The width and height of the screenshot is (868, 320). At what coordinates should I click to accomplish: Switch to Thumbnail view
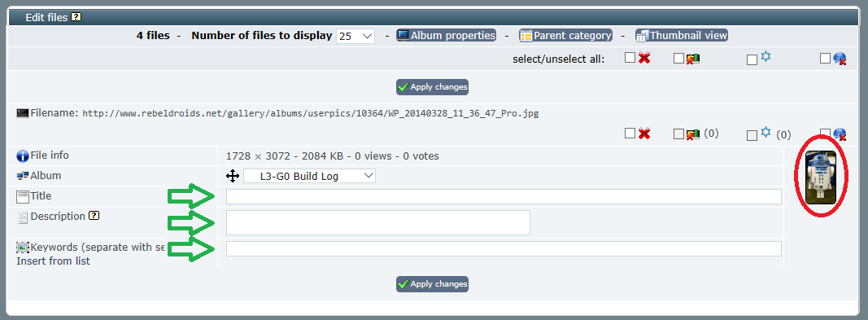click(682, 36)
